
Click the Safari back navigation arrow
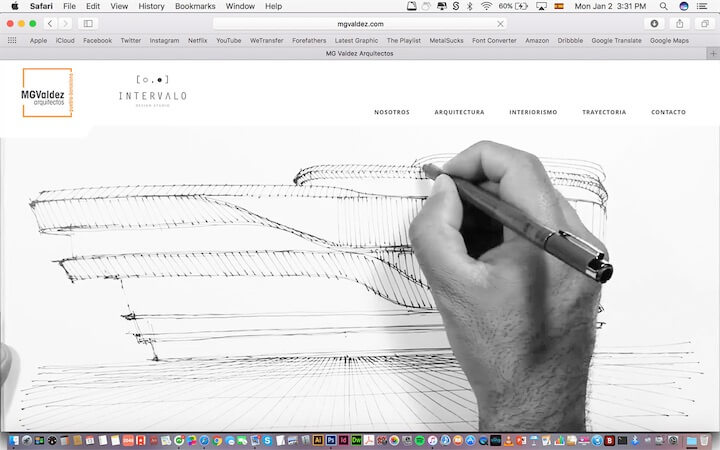pyautogui.click(x=50, y=23)
